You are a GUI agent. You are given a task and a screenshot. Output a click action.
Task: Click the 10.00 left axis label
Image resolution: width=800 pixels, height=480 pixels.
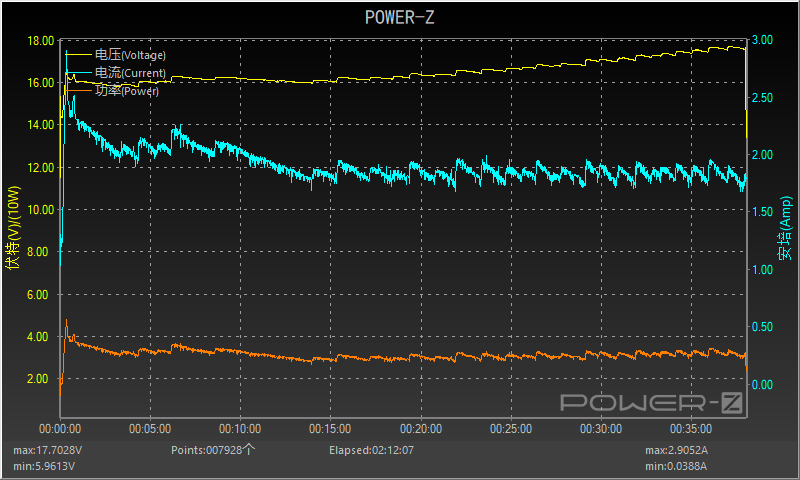point(40,210)
